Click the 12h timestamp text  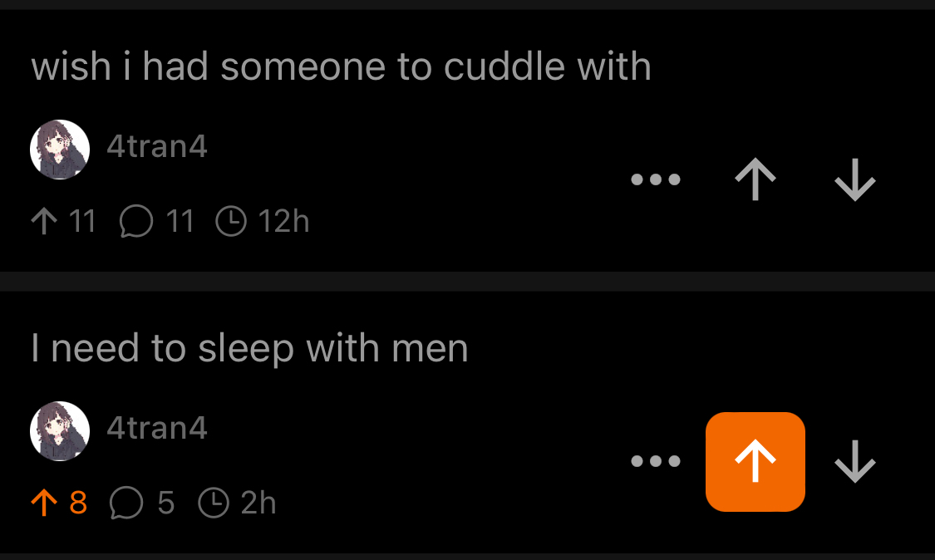pyautogui.click(x=284, y=221)
